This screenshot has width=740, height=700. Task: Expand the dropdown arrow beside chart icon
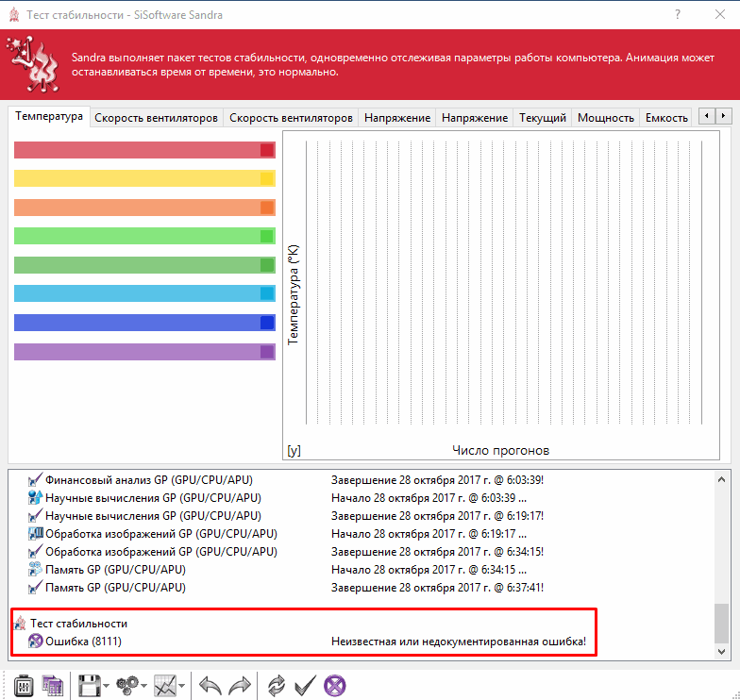point(181,686)
